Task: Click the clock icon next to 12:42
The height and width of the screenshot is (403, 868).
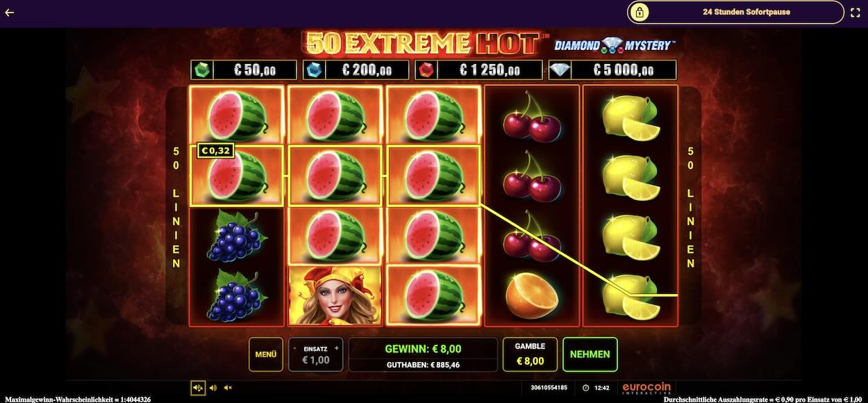Action: 585,388
